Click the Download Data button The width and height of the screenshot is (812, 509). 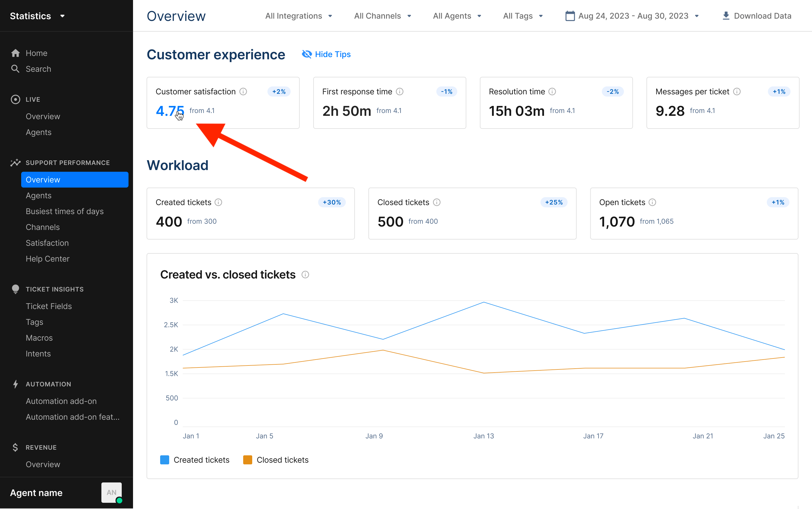[757, 16]
